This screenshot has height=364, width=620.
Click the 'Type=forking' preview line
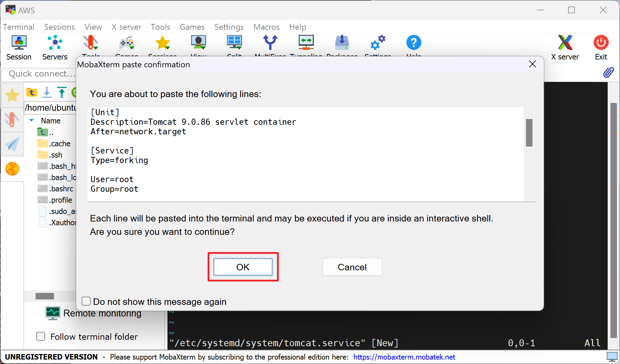point(119,160)
